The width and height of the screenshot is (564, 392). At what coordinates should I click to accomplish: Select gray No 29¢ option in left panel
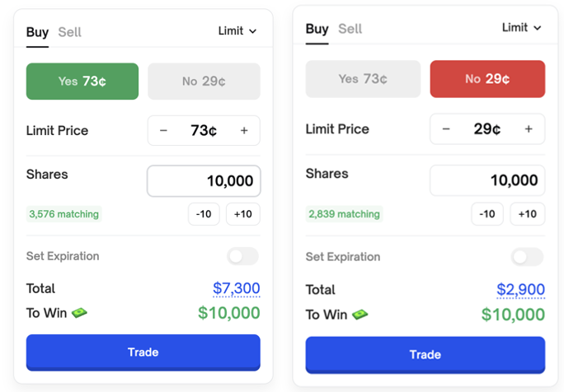point(204,82)
